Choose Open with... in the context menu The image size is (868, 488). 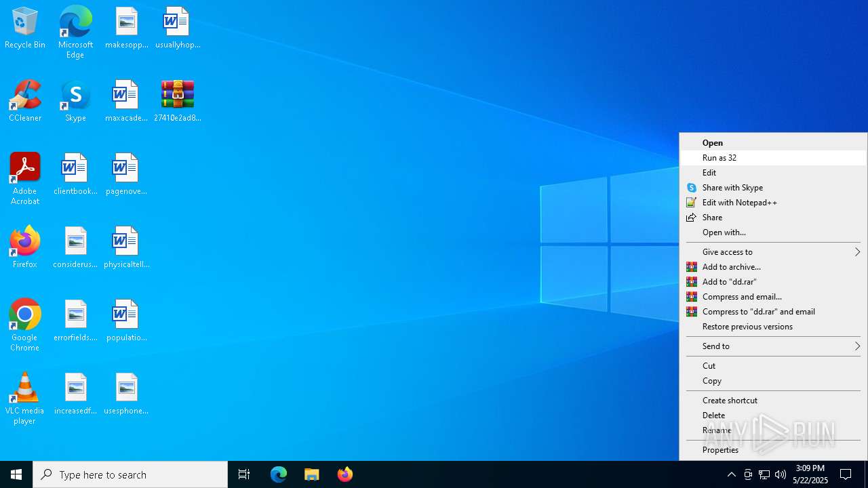point(773,232)
